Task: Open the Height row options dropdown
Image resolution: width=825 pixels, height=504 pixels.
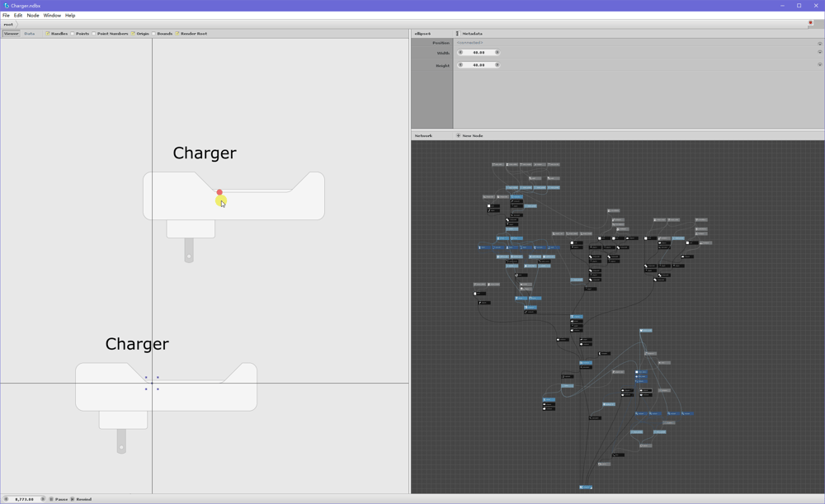Action: (x=820, y=64)
